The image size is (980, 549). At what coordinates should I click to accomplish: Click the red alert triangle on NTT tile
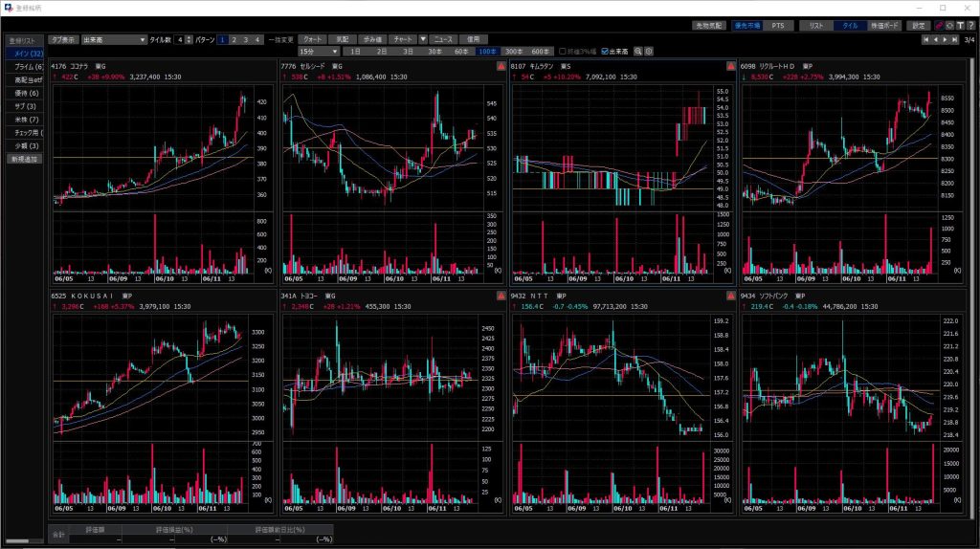pyautogui.click(x=731, y=296)
